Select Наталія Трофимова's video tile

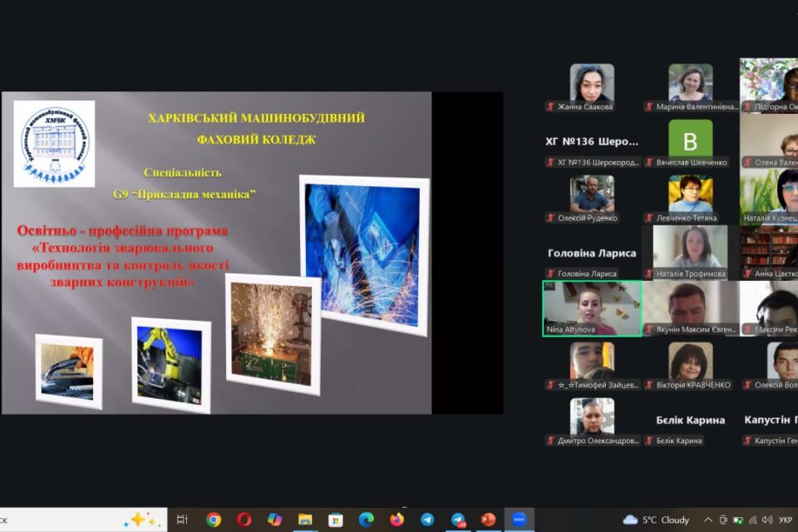(691, 253)
